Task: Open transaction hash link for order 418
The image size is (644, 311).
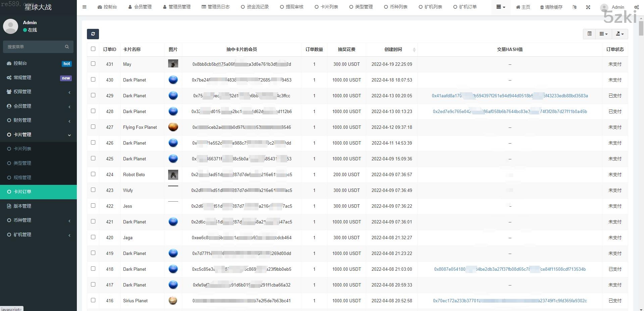Action: (x=509, y=269)
